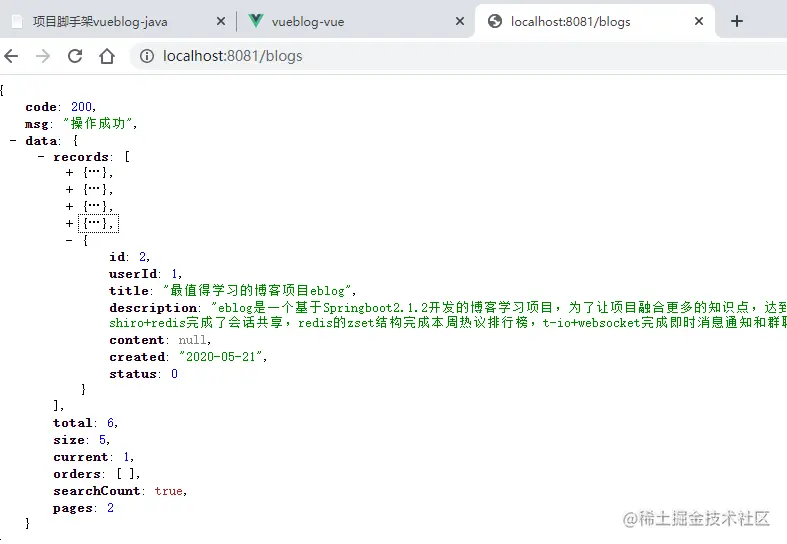Go back with the browser back arrow
The height and width of the screenshot is (544, 787).
[x=11, y=56]
